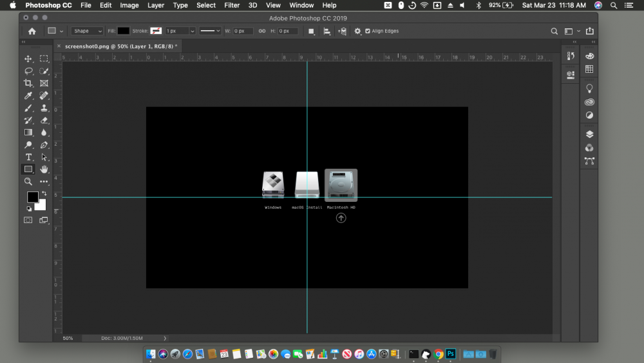Open the History panel icon

tap(571, 56)
